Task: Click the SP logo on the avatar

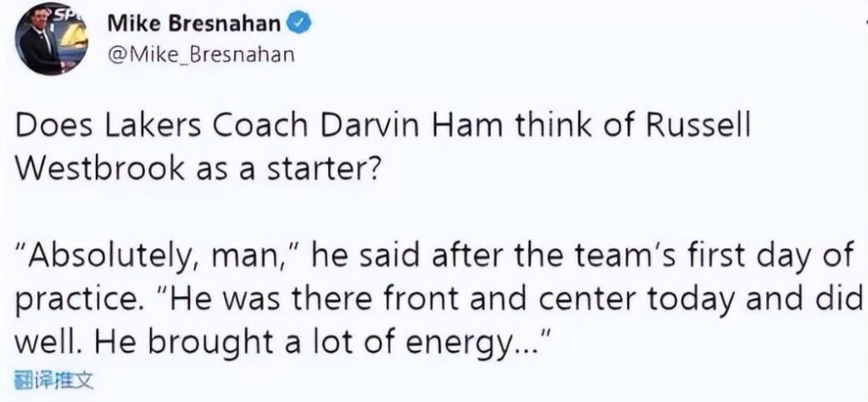Action: [59, 12]
